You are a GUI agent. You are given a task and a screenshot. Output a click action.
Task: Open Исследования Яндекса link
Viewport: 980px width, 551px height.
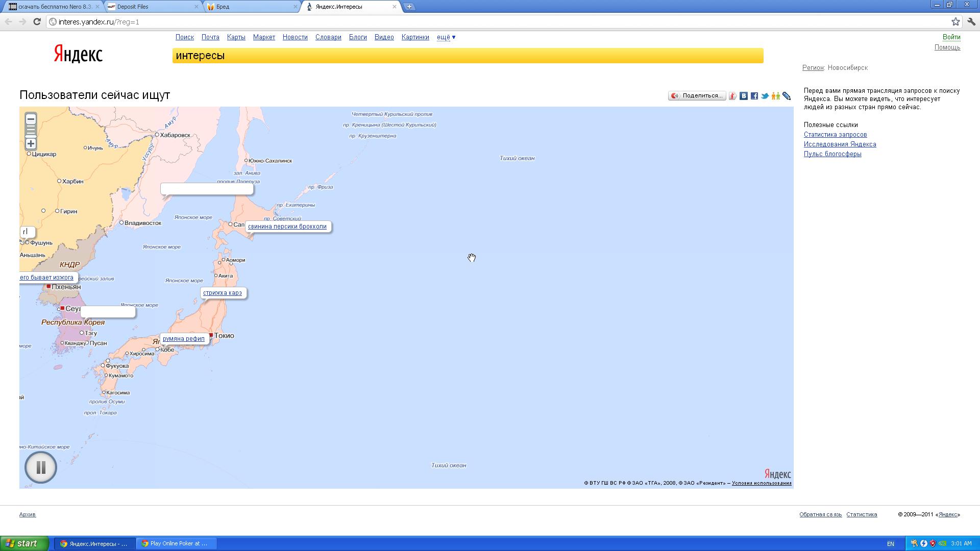click(840, 144)
